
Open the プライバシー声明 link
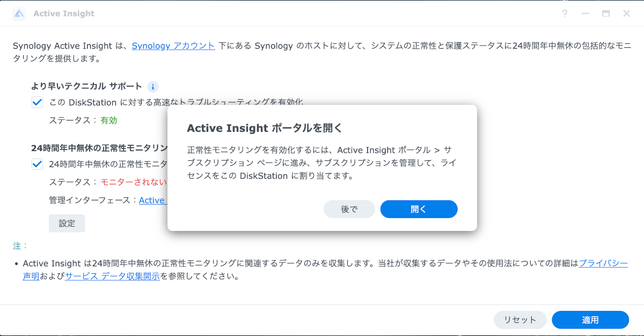click(603, 263)
